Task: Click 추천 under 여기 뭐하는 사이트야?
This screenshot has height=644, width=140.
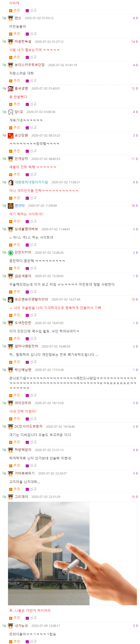Action: [x=15, y=221]
